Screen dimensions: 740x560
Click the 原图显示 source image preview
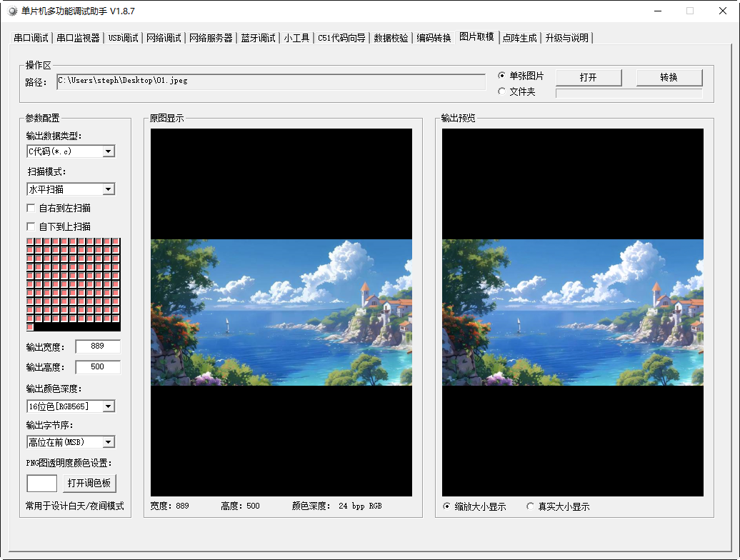(x=281, y=312)
